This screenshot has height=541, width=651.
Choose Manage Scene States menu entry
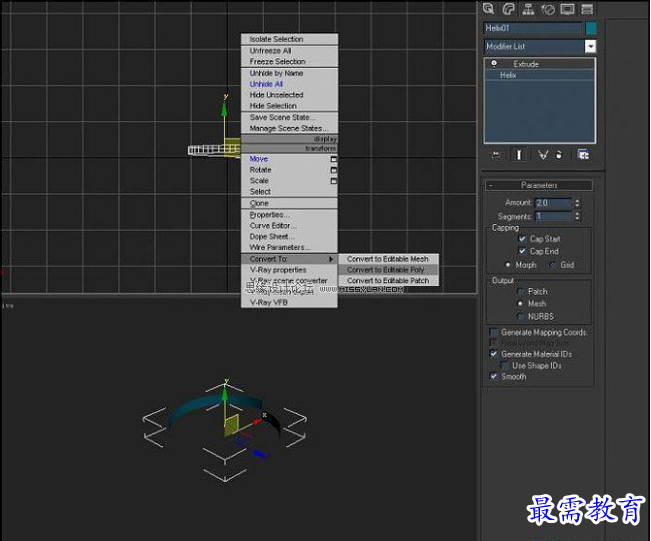click(x=289, y=128)
